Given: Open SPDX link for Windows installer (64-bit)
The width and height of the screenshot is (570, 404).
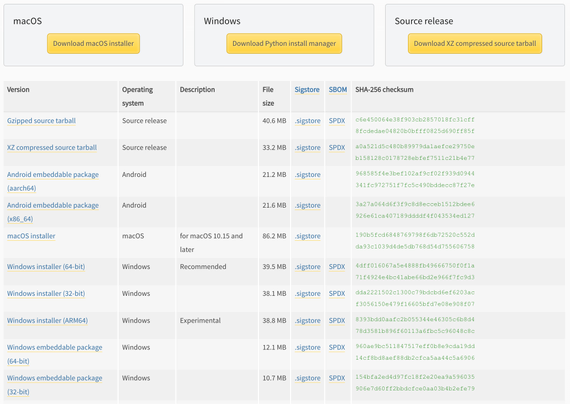Looking at the screenshot, I should pyautogui.click(x=337, y=267).
